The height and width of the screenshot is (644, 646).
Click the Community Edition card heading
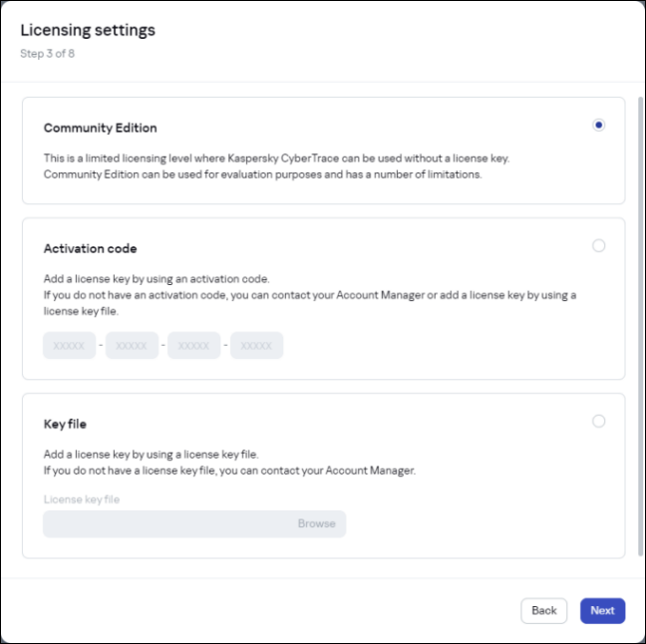[x=101, y=129]
